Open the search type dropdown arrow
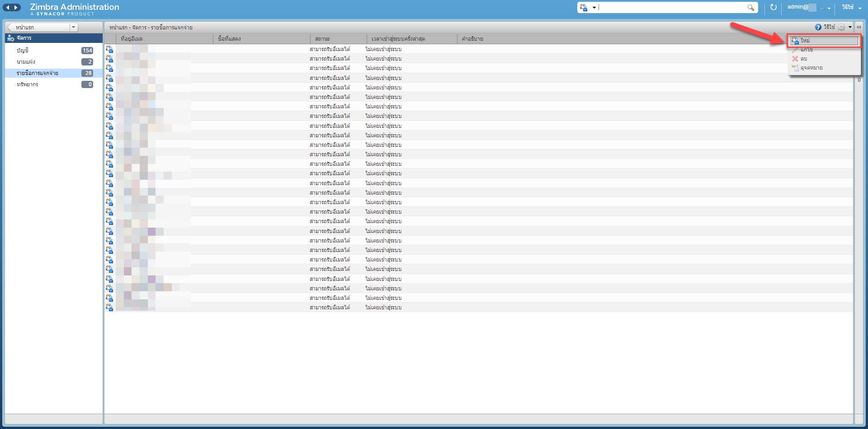Viewport: 868px width, 429px height. (x=594, y=8)
